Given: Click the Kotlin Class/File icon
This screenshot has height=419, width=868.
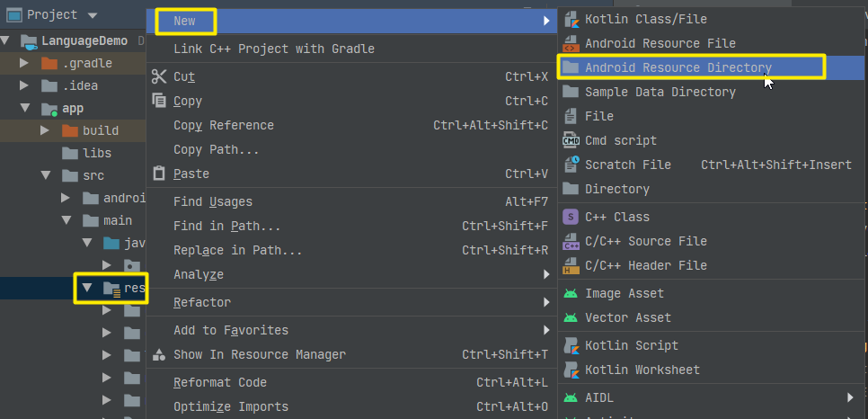Looking at the screenshot, I should 571,19.
